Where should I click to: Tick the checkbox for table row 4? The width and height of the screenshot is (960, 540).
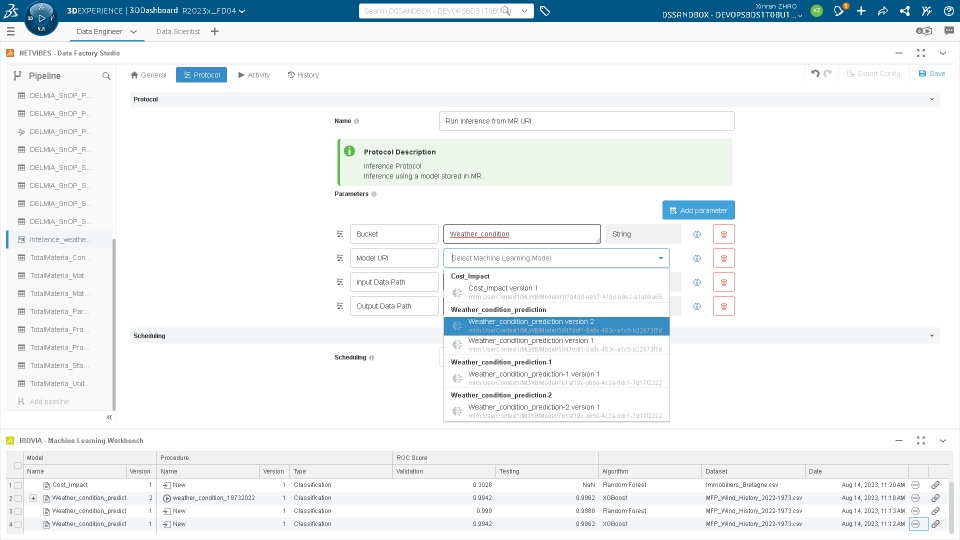pyautogui.click(x=18, y=524)
